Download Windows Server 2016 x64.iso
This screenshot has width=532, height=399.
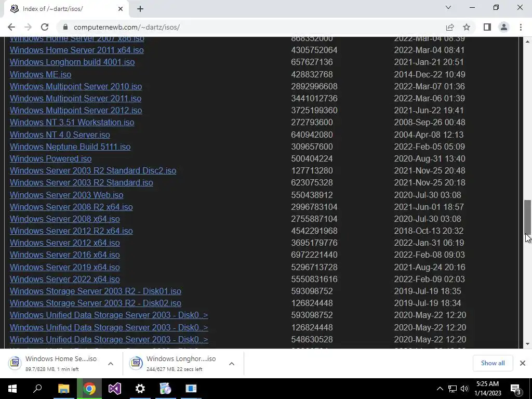click(65, 255)
